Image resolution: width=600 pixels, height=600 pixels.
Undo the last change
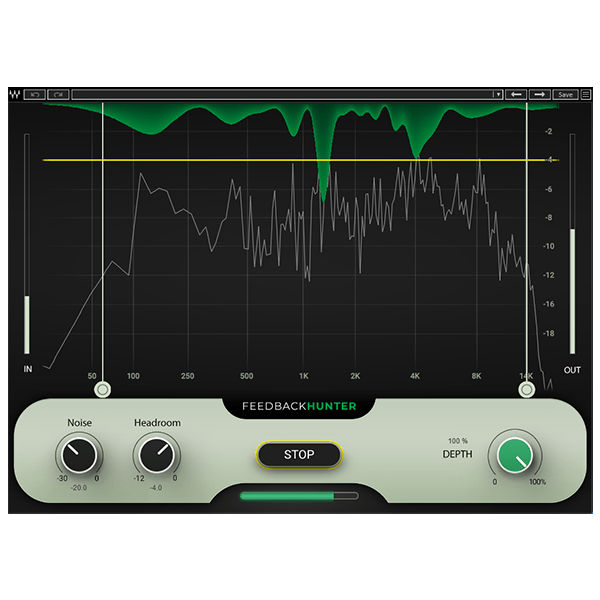35,94
